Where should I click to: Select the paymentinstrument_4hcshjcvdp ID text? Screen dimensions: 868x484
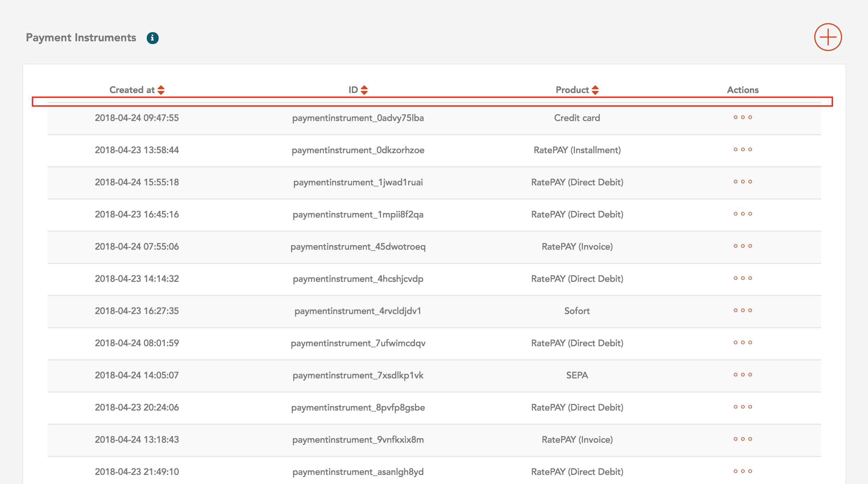pos(358,279)
